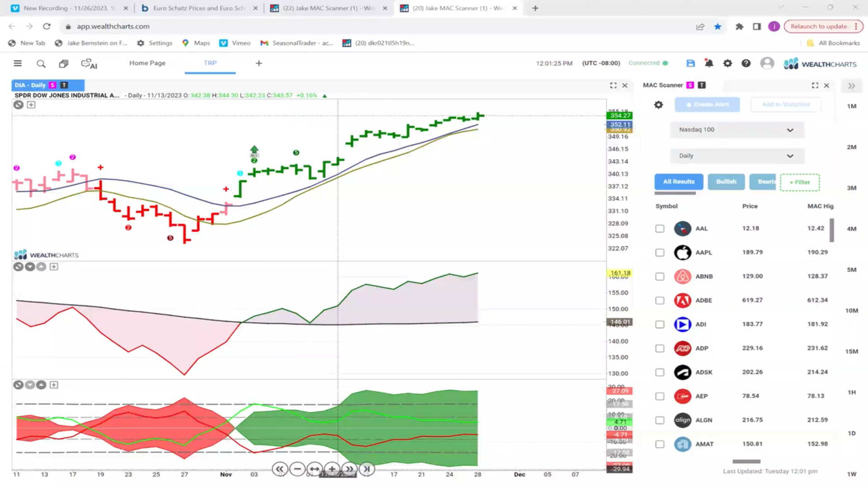Add indicator to the second pane

[54, 267]
